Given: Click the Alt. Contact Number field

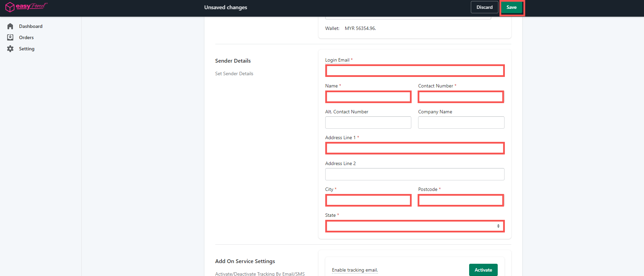Looking at the screenshot, I should pos(368,123).
